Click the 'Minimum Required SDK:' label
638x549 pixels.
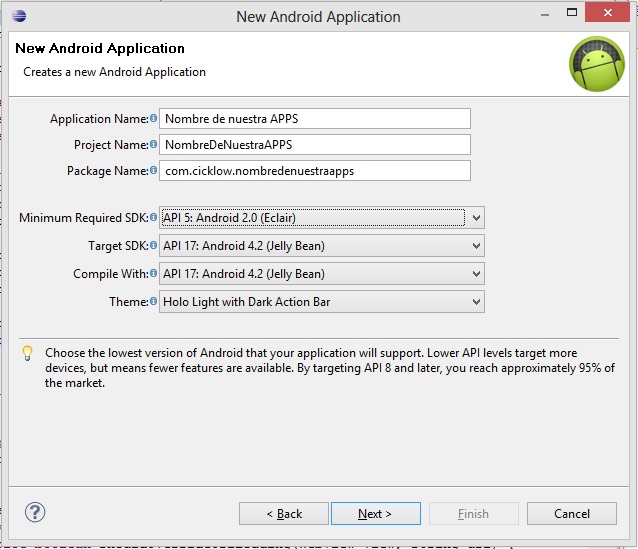(84, 218)
